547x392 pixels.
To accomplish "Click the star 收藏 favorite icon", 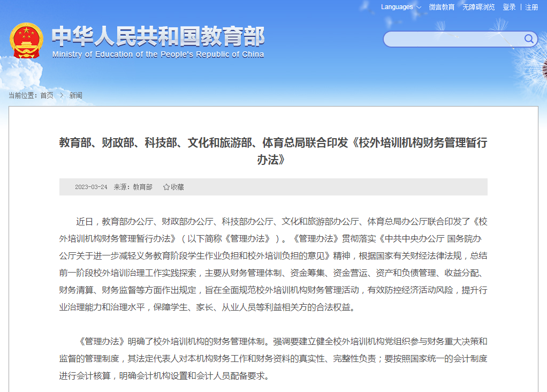I will 166,187.
